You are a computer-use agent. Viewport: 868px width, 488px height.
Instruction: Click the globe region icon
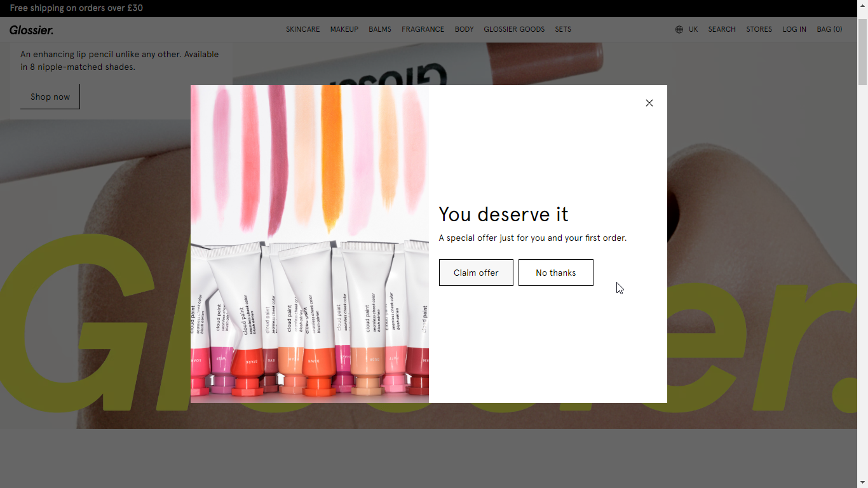(679, 29)
